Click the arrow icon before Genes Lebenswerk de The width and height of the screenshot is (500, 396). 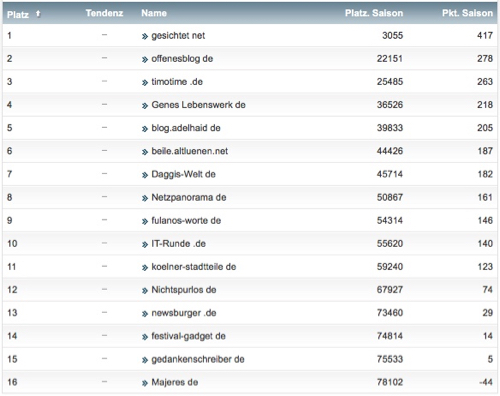145,106
